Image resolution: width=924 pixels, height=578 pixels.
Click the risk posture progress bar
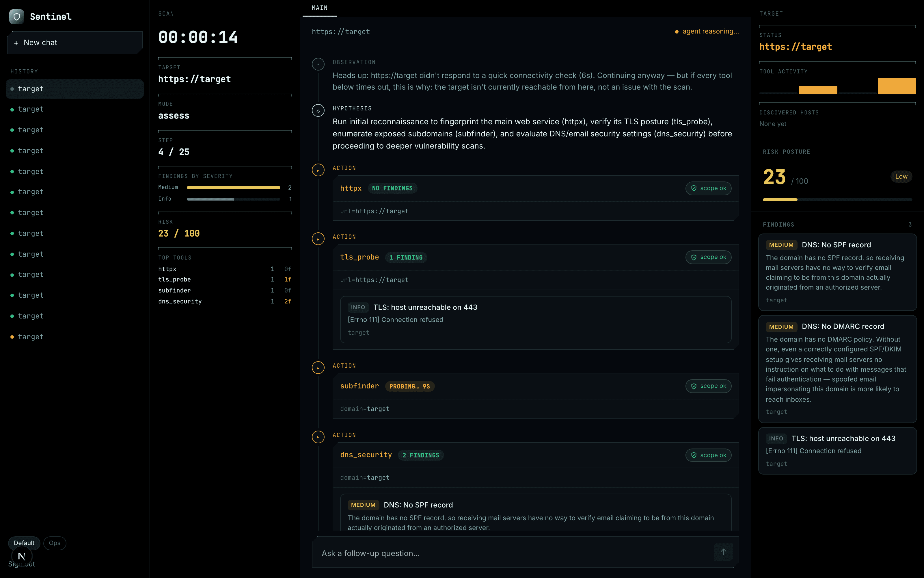[837, 199]
